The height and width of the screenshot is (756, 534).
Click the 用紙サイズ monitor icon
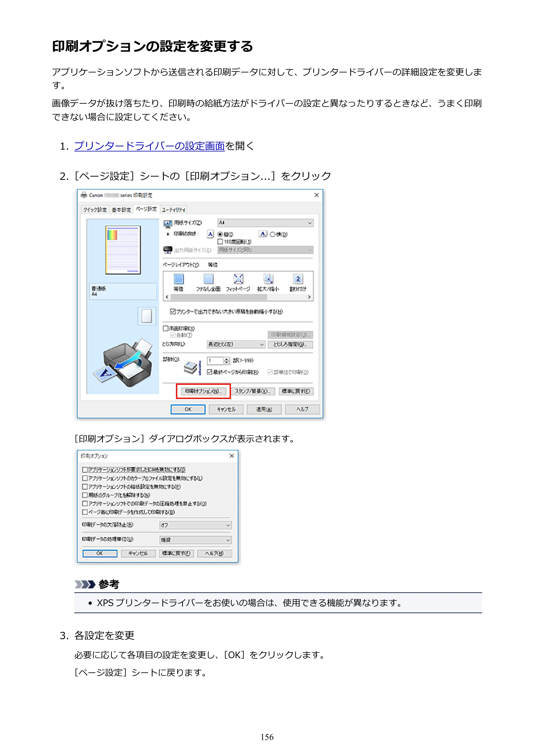(x=168, y=224)
